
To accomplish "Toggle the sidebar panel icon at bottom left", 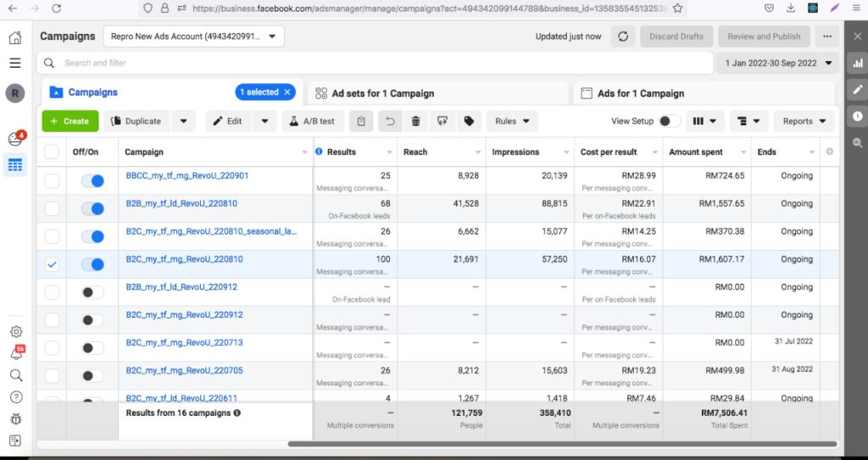I will [x=15, y=441].
